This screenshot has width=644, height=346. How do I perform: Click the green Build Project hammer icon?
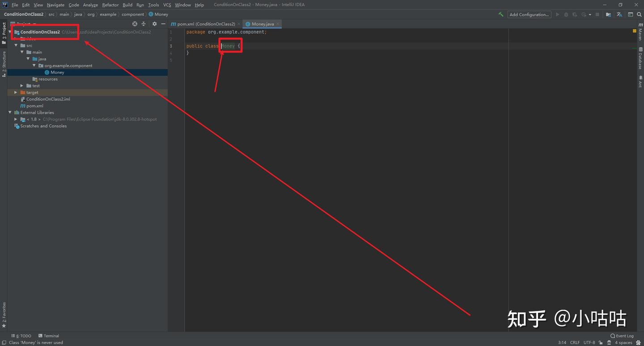[501, 14]
